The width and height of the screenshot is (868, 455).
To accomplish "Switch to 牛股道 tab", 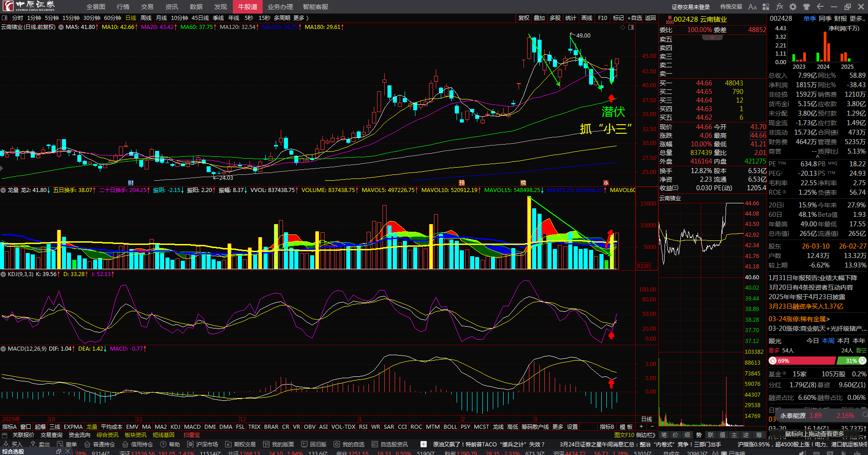I will click(248, 7).
